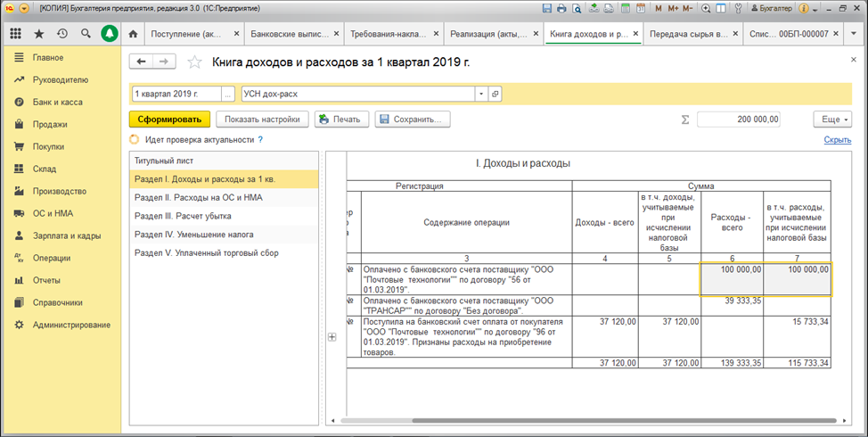Click the zoom magnifier plus icon

(706, 9)
